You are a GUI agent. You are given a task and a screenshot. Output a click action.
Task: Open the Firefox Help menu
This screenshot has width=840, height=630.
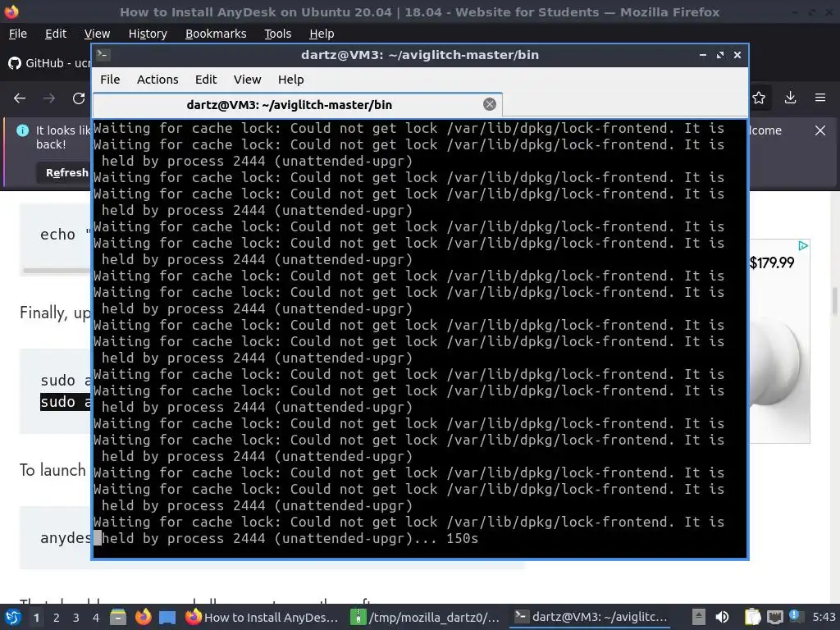322,34
